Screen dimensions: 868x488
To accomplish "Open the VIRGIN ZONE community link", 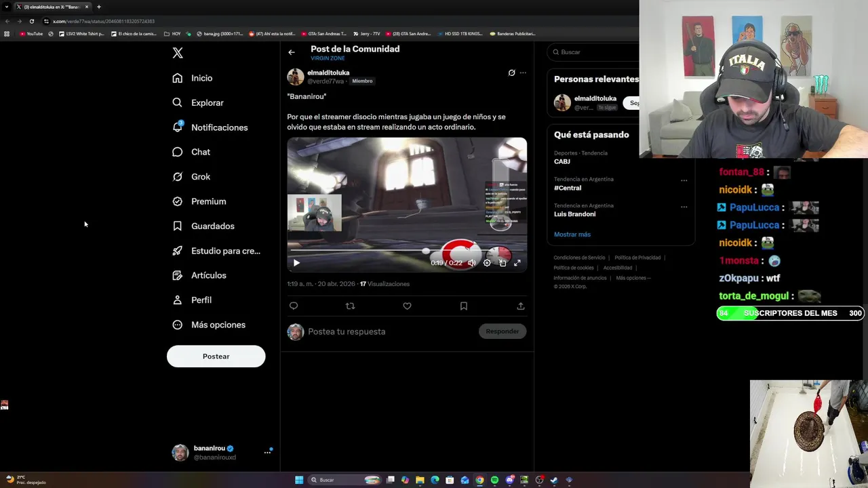I will pyautogui.click(x=328, y=58).
